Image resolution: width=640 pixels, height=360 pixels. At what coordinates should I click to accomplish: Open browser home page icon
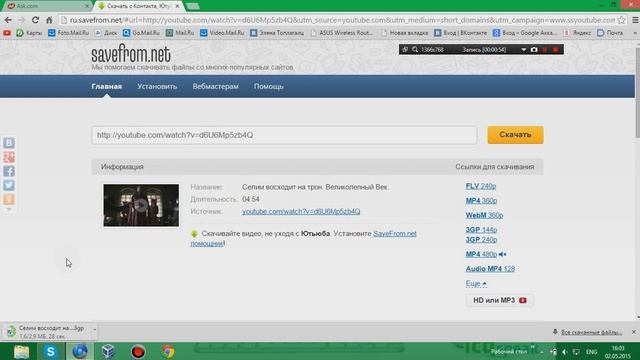[x=49, y=20]
